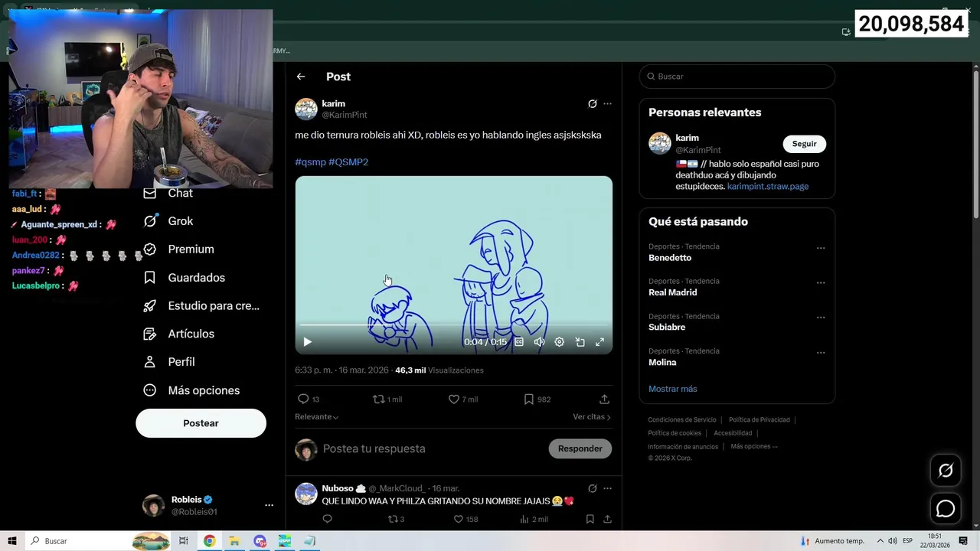Open the floating Grok button

(x=946, y=471)
